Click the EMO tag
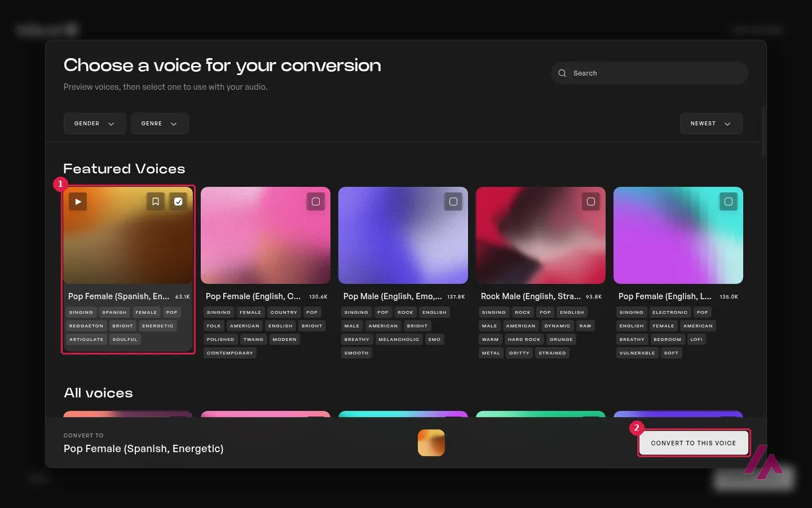 click(434, 339)
